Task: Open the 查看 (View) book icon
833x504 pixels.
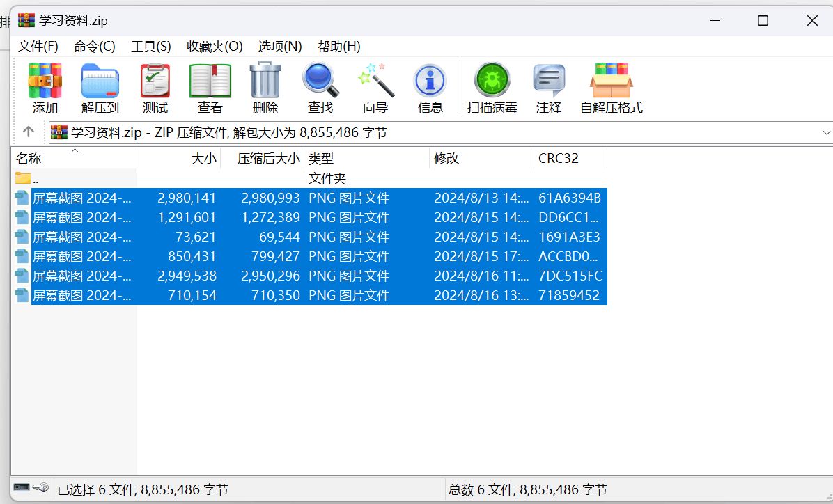Action: tap(210, 81)
